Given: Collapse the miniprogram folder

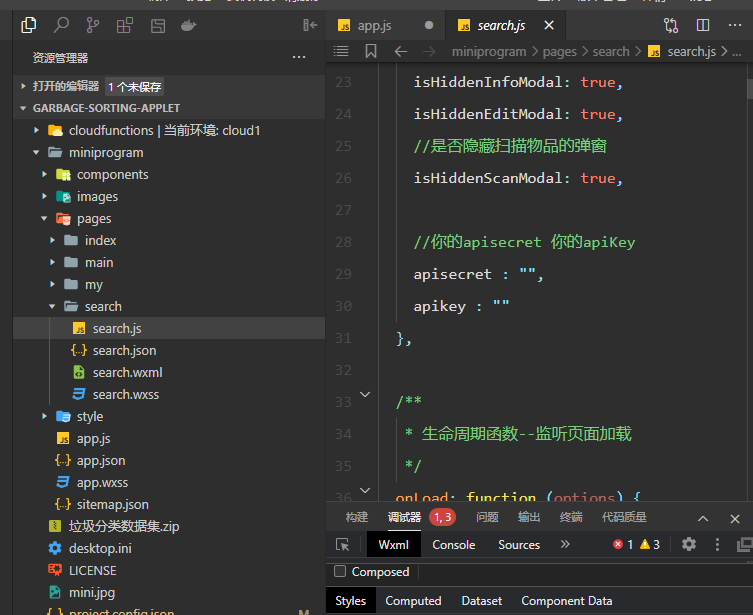Looking at the screenshot, I should (x=36, y=152).
